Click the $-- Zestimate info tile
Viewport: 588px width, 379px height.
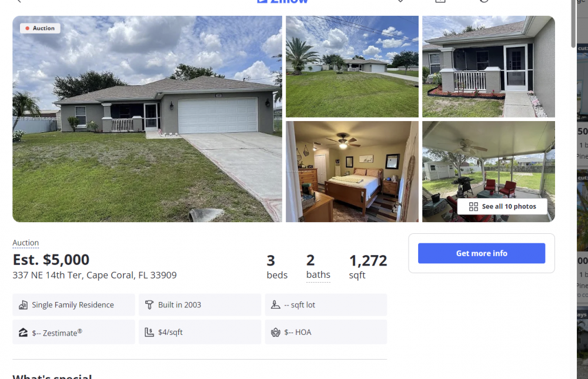click(73, 332)
